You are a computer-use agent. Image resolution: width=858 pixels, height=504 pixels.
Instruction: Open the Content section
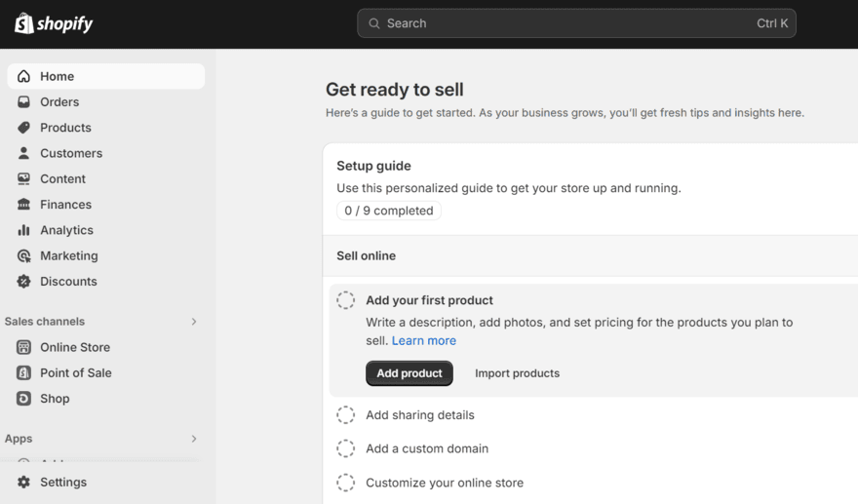point(106,179)
